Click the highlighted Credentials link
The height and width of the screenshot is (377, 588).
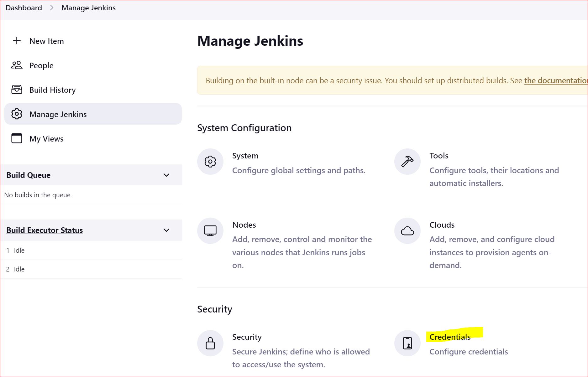[450, 337]
